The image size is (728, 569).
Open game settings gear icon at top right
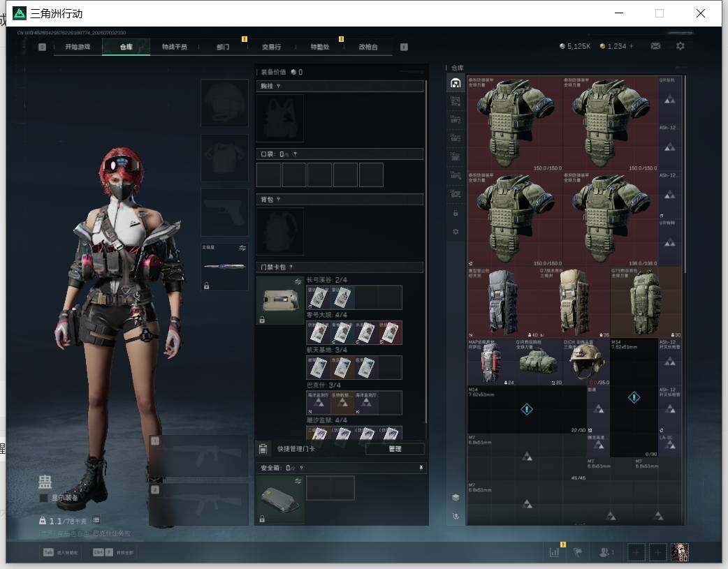[x=680, y=46]
